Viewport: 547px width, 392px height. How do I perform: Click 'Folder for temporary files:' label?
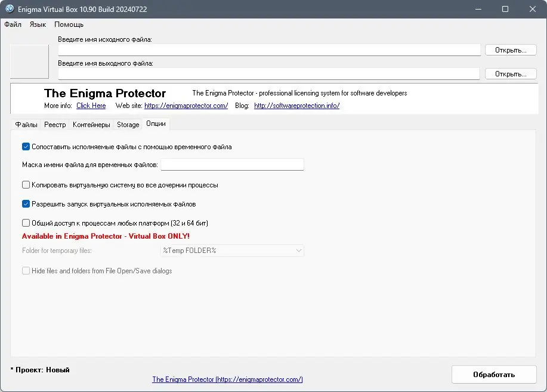tap(57, 251)
